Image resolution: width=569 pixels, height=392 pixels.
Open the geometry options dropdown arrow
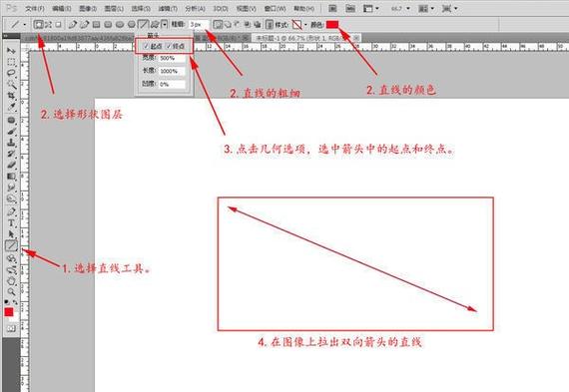pyautogui.click(x=165, y=24)
